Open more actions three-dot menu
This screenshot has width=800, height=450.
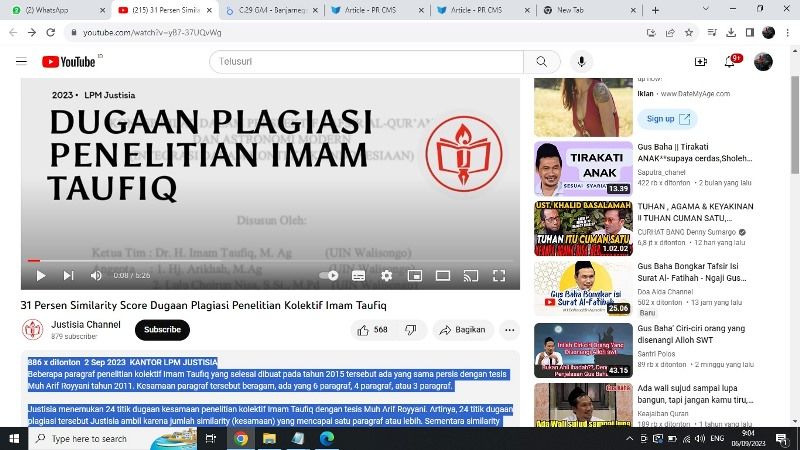coord(509,330)
